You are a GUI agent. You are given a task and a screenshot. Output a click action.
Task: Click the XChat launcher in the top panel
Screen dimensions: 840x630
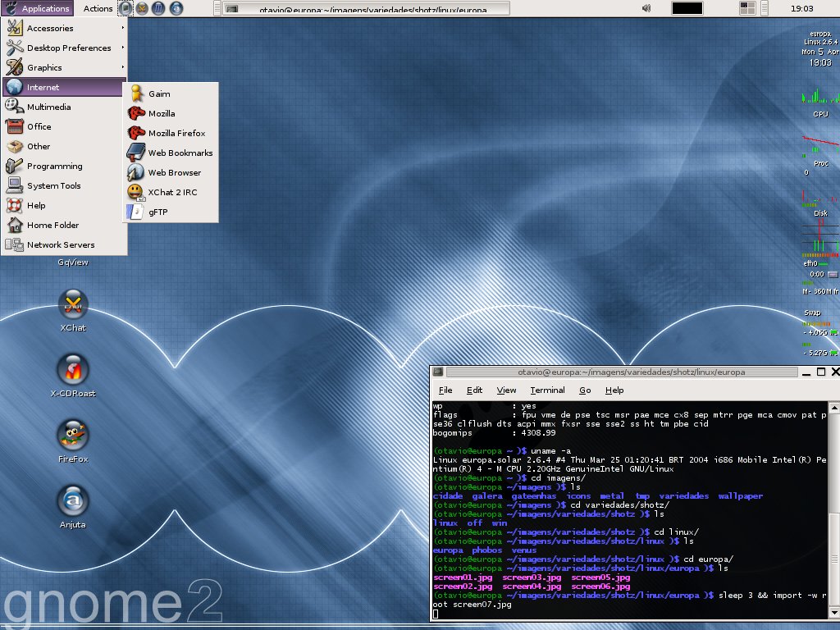tap(142, 8)
